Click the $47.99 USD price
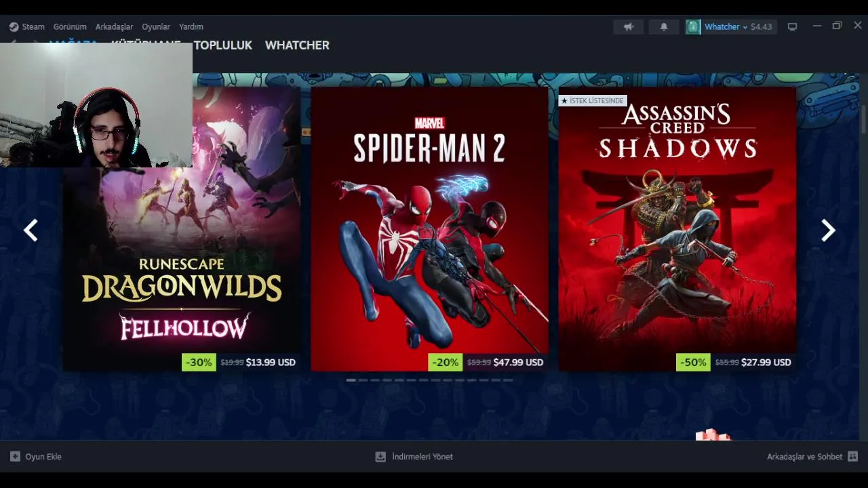 click(x=518, y=363)
